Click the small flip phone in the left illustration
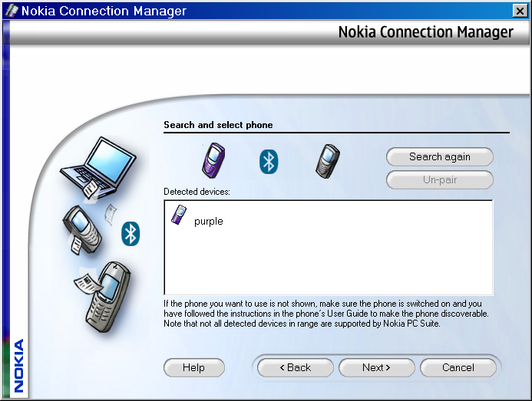Viewport: 532px width, 401px height. (82, 230)
